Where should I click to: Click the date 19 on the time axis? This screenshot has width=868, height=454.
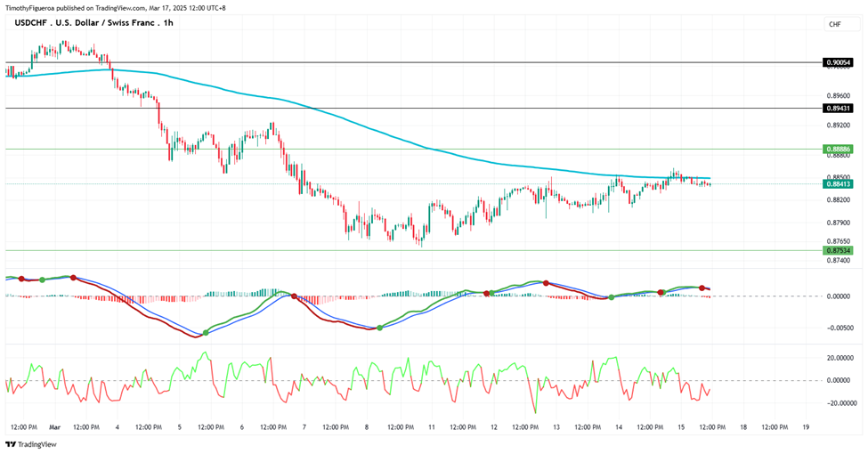[806, 427]
